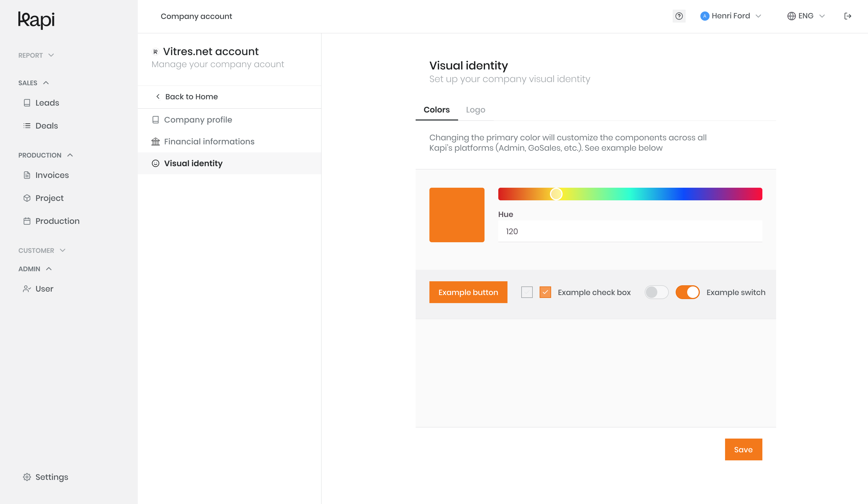Click the Project box icon
Image resolution: width=868 pixels, height=504 pixels.
tap(27, 198)
